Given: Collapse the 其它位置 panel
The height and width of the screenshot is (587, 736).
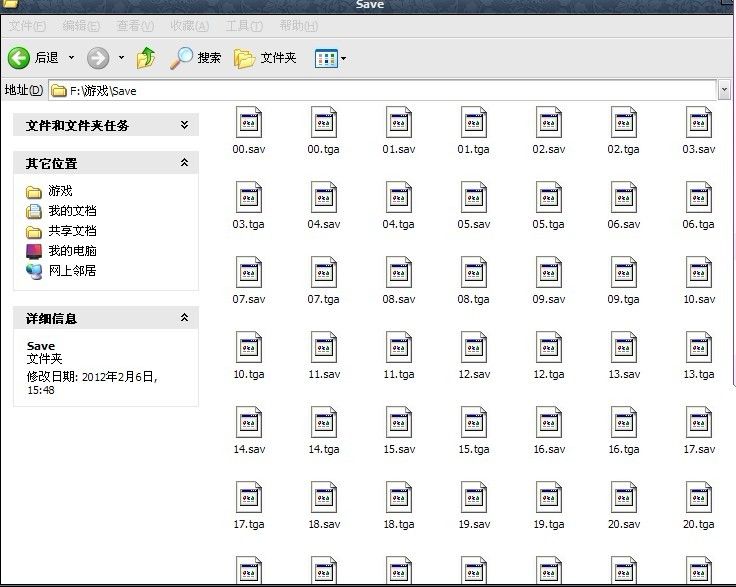Looking at the screenshot, I should click(184, 163).
